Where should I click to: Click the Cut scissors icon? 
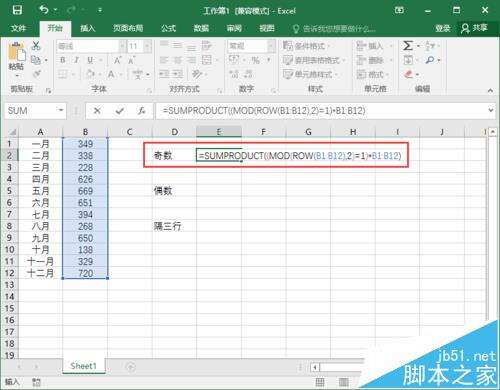[36, 46]
